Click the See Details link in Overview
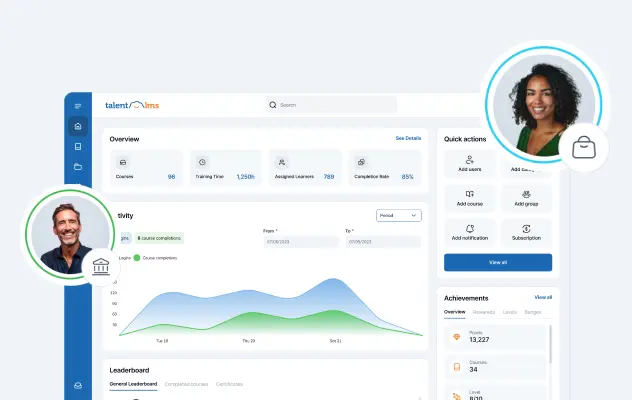Image resolution: width=632 pixels, height=400 pixels. tap(408, 138)
